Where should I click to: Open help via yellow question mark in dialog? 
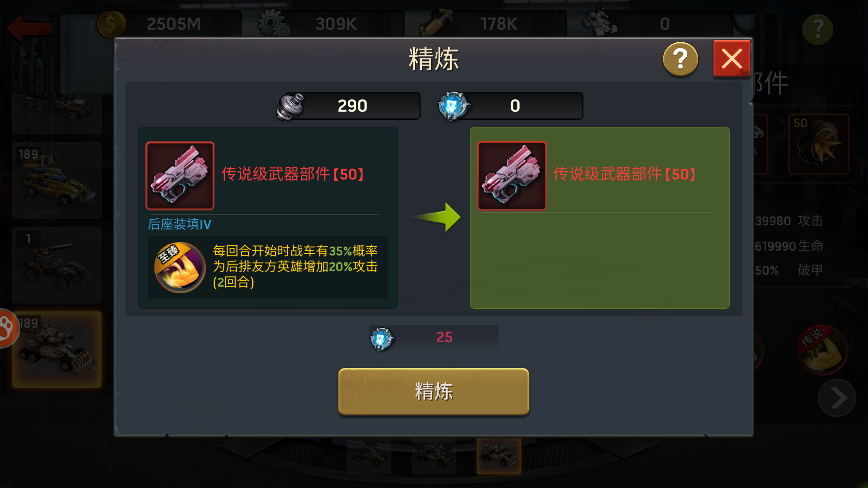pyautogui.click(x=680, y=59)
